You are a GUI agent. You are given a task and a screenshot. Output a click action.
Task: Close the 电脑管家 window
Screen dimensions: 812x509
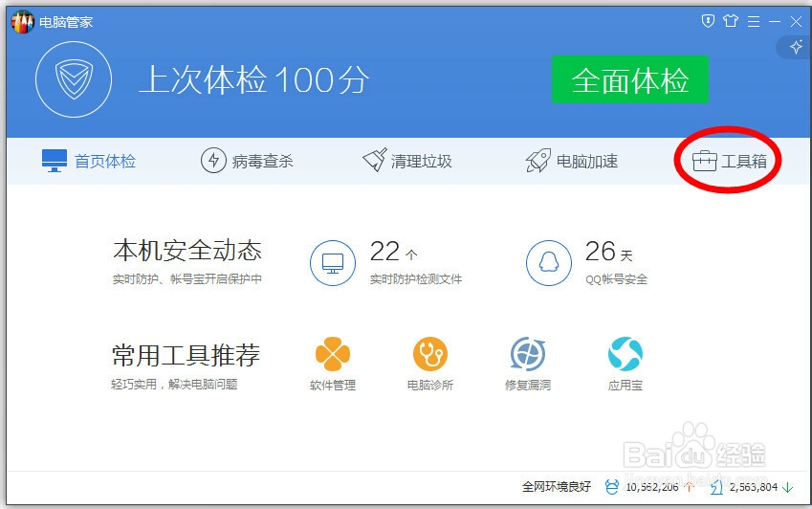[x=796, y=21]
